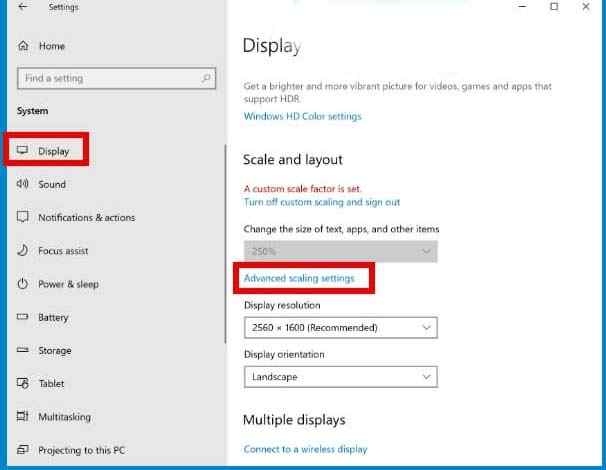Click the search magnifier icon
The width and height of the screenshot is (606, 470).
pyautogui.click(x=206, y=78)
